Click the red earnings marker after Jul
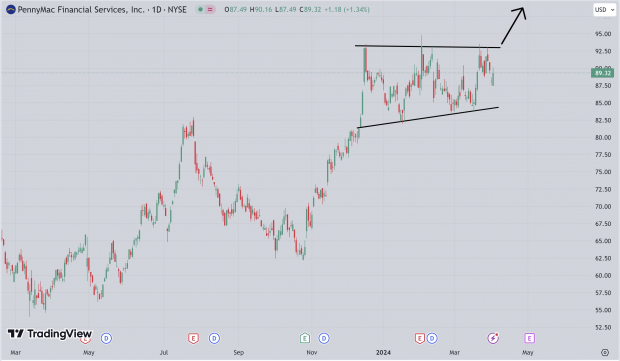 coord(193,338)
